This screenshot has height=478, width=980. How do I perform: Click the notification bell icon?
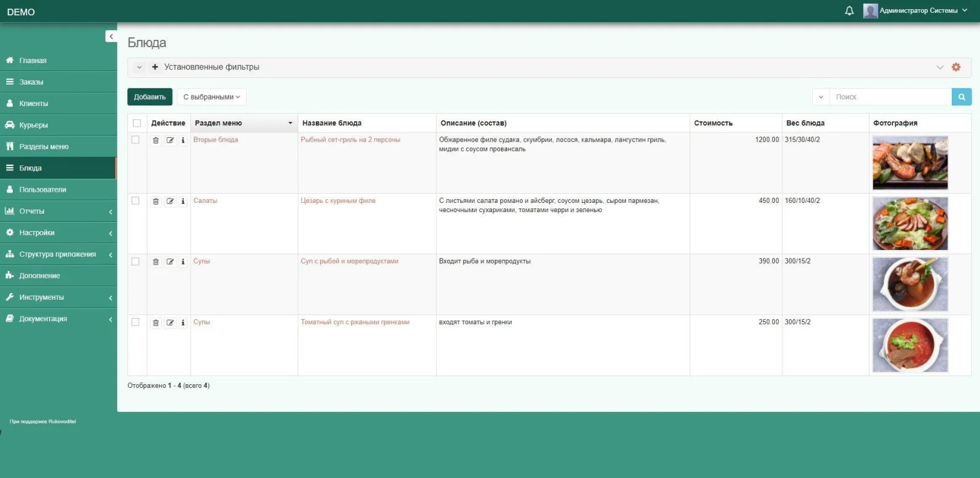[849, 11]
